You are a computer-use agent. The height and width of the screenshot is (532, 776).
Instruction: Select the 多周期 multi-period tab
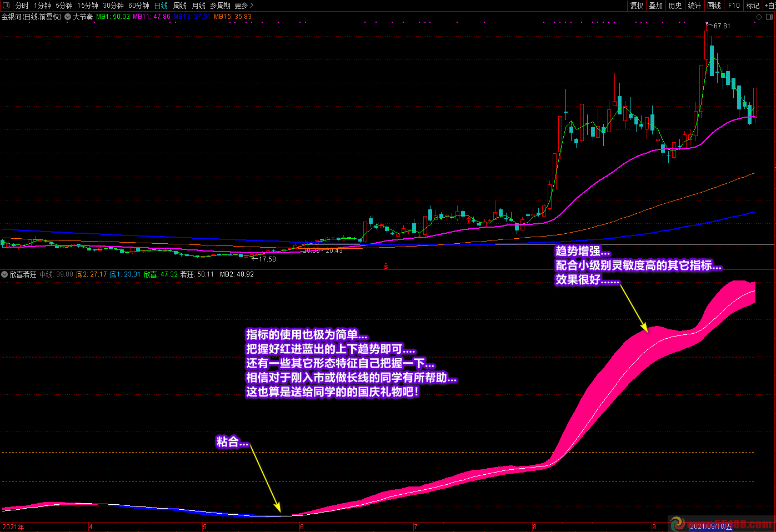(x=220, y=6)
